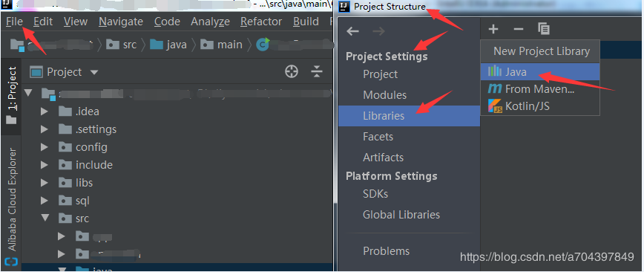The height and width of the screenshot is (272, 644).
Task: Select the .settings folder row
Action: (x=177, y=129)
